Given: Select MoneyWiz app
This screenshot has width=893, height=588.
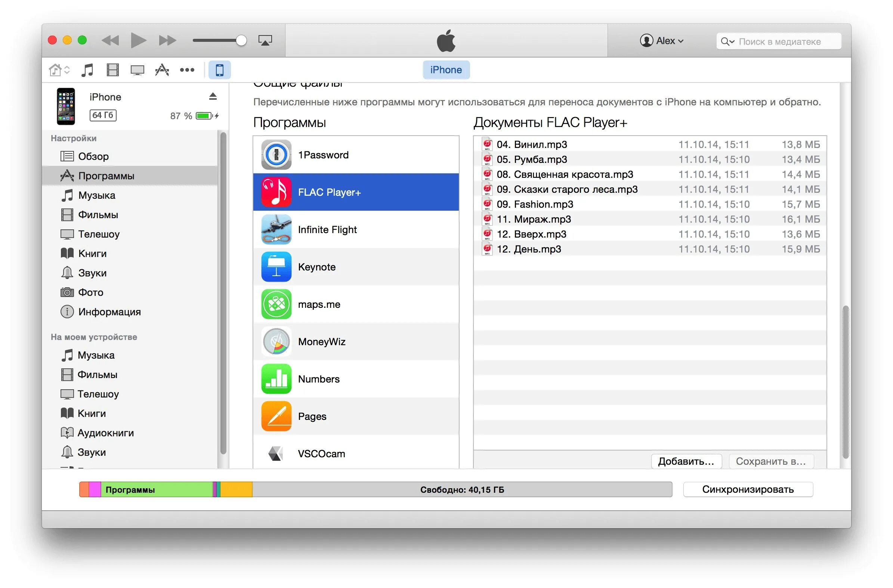Looking at the screenshot, I should click(x=356, y=341).
